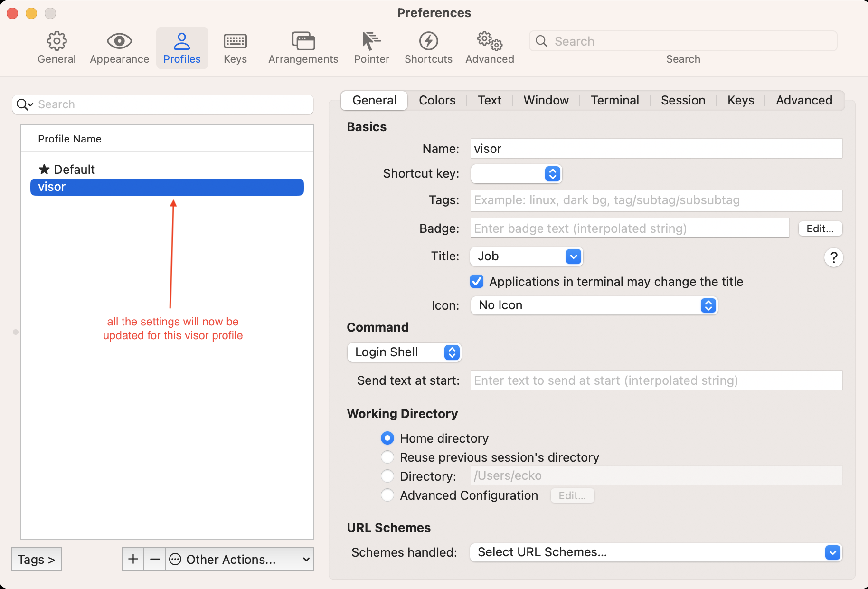Click the profile Name field containing visor

[656, 149]
